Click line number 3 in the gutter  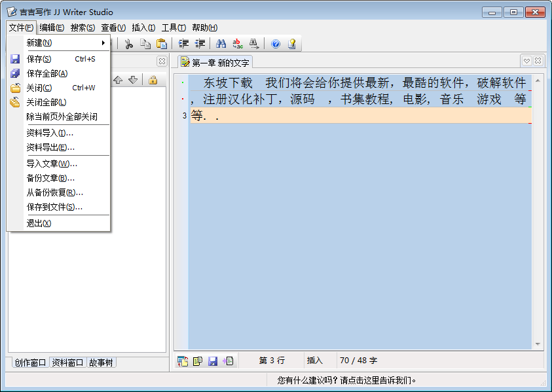click(185, 115)
